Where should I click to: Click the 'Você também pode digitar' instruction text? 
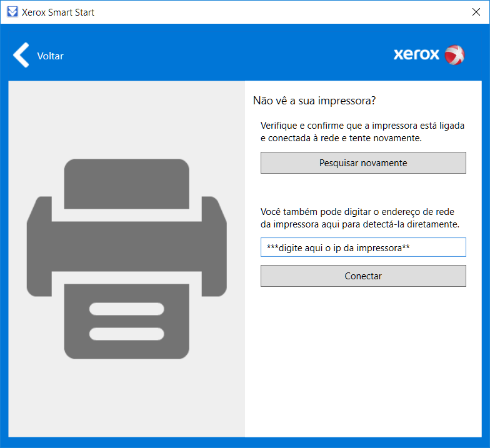click(362, 217)
